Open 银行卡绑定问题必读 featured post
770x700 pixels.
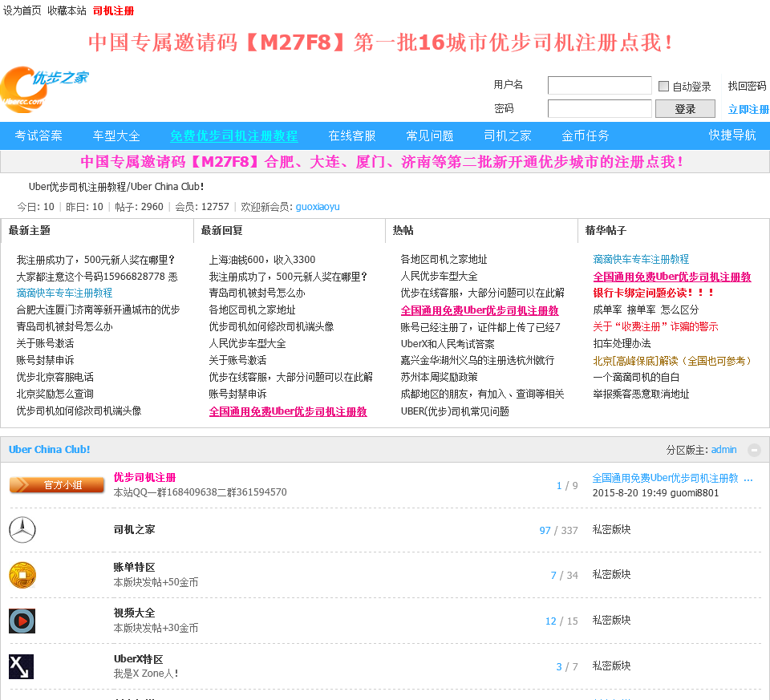tap(653, 293)
